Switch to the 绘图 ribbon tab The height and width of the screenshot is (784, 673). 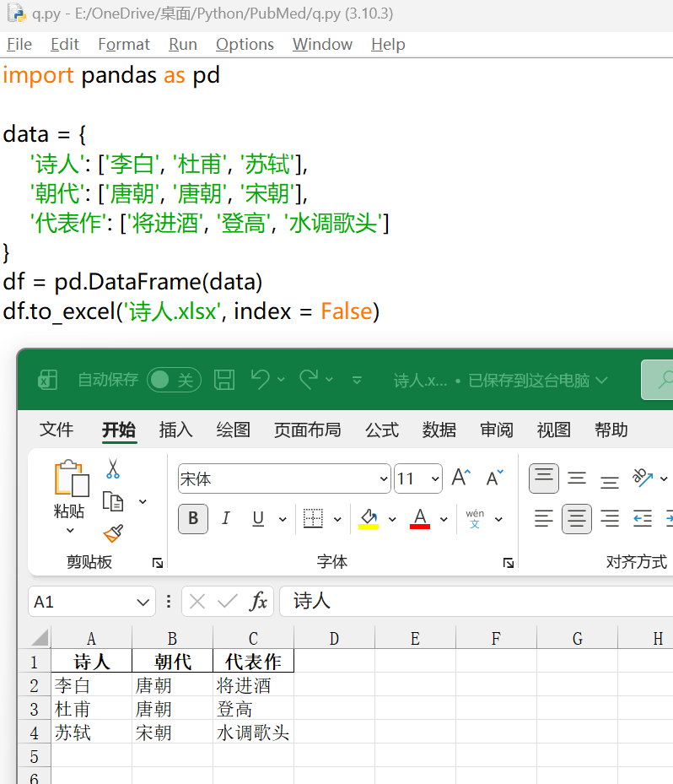233,430
